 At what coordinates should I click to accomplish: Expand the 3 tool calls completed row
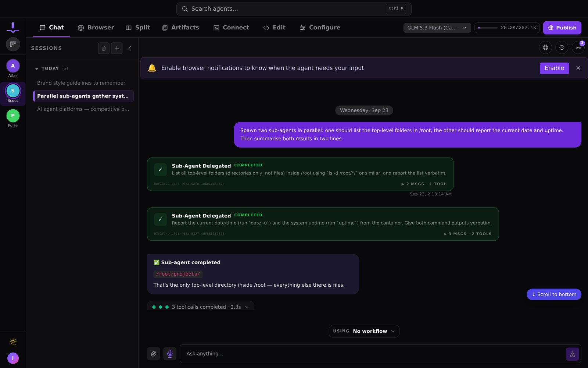pyautogui.click(x=201, y=307)
